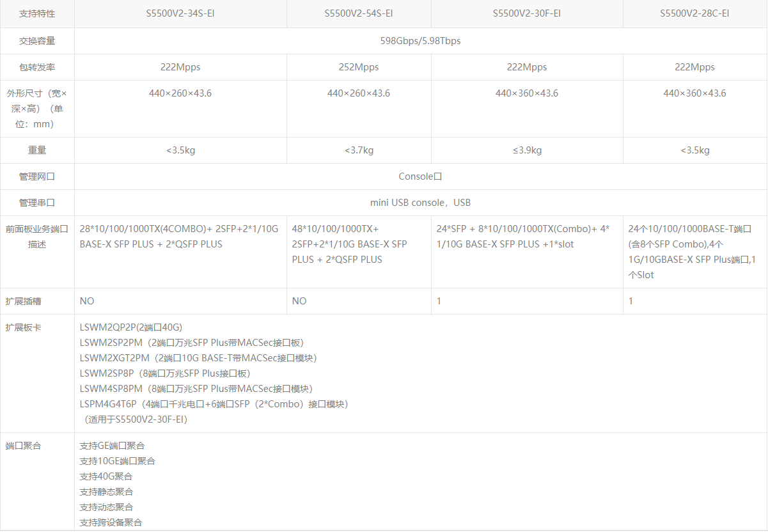The height and width of the screenshot is (532, 768).
Task: Click the 前面板业务端口描述 row label
Action: pyautogui.click(x=37, y=237)
